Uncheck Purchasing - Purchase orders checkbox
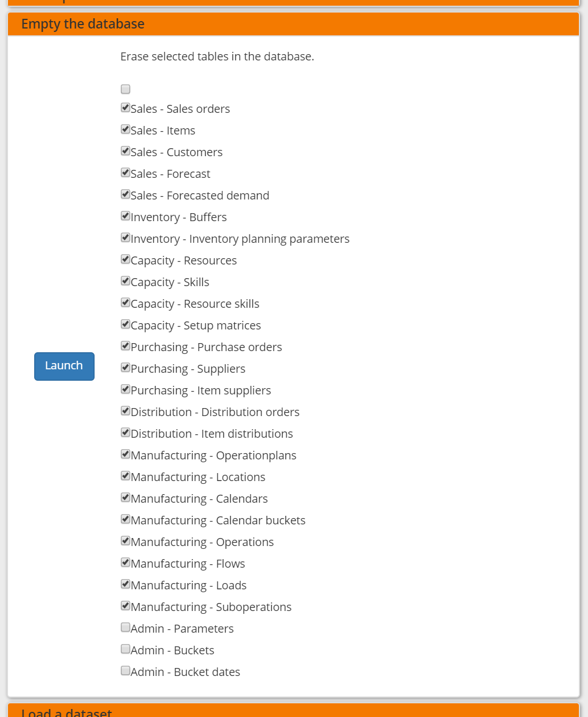 click(125, 346)
